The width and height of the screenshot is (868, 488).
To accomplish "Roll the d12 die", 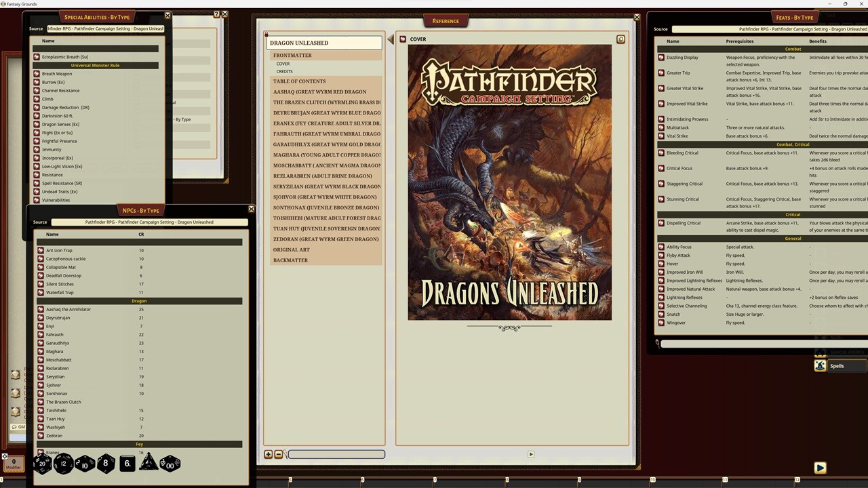I will click(x=63, y=464).
